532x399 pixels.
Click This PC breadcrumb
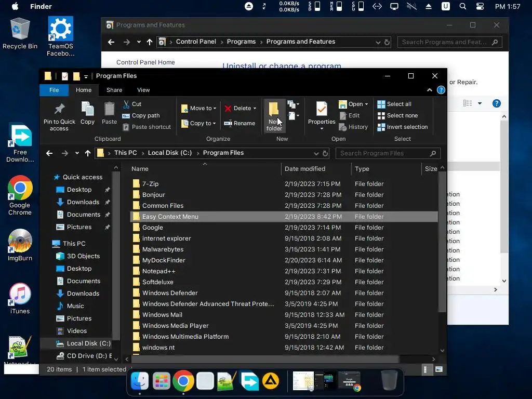(x=125, y=153)
